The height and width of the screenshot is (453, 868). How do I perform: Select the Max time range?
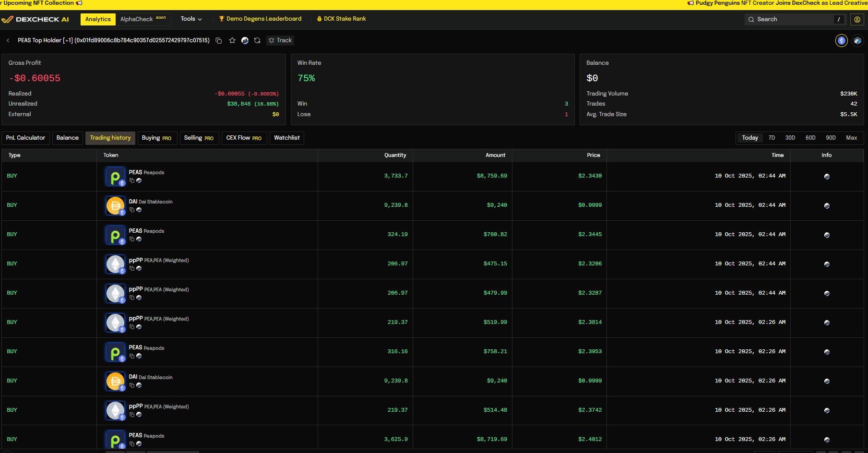[851, 138]
